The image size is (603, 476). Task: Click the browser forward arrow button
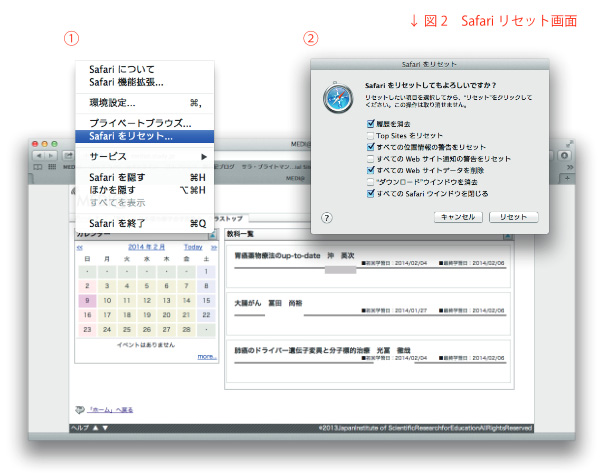click(x=52, y=155)
